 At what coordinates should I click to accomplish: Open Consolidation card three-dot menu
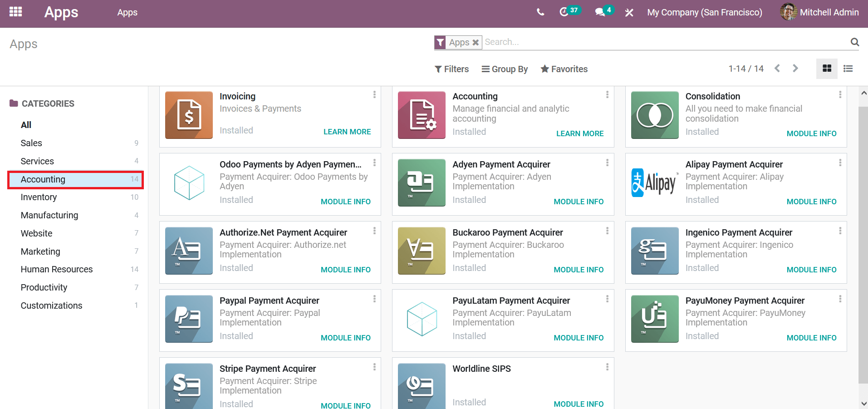pos(840,94)
